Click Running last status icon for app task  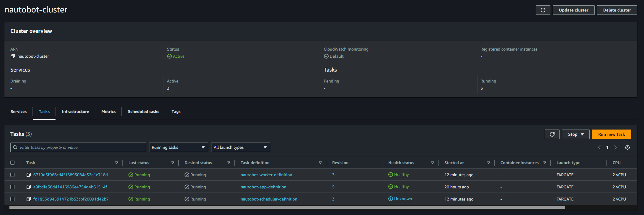click(131, 187)
